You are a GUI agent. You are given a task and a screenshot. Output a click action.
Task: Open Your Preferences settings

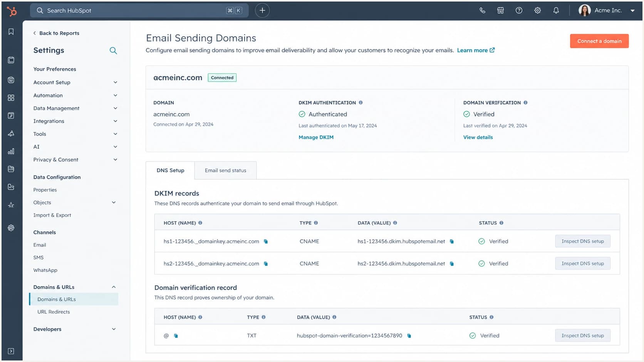pyautogui.click(x=55, y=69)
